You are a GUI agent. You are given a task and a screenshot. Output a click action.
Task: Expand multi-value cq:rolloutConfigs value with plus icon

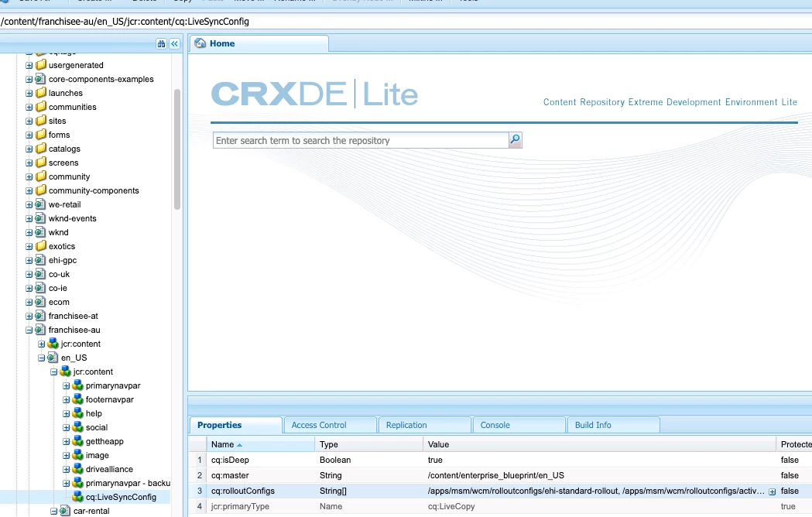coord(772,491)
